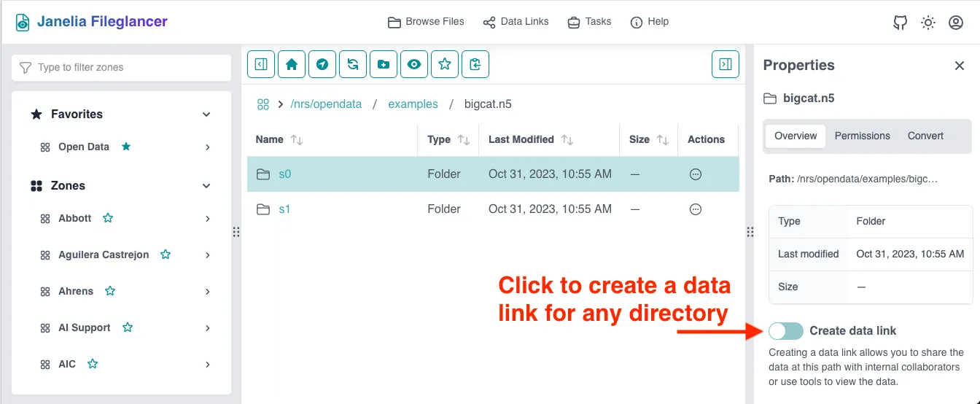
Task: Open the s1 folder link
Action: pos(284,209)
